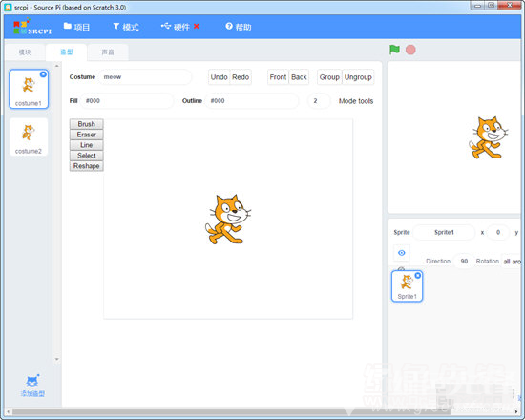Select the costume1 thumbnail

click(29, 89)
